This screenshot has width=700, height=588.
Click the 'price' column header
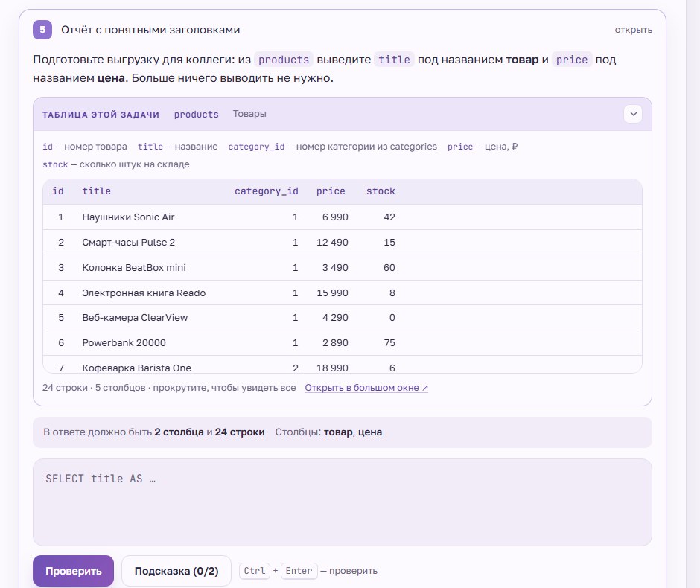coord(331,191)
